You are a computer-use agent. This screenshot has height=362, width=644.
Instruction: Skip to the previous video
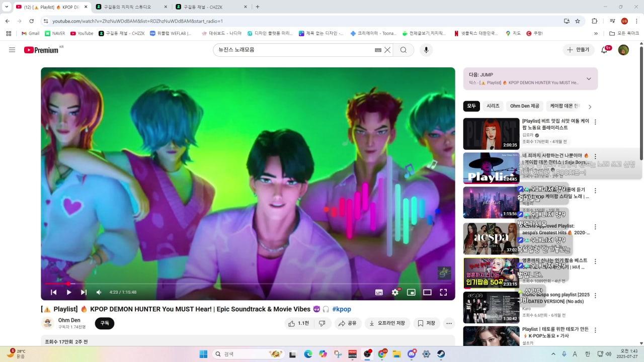click(54, 292)
